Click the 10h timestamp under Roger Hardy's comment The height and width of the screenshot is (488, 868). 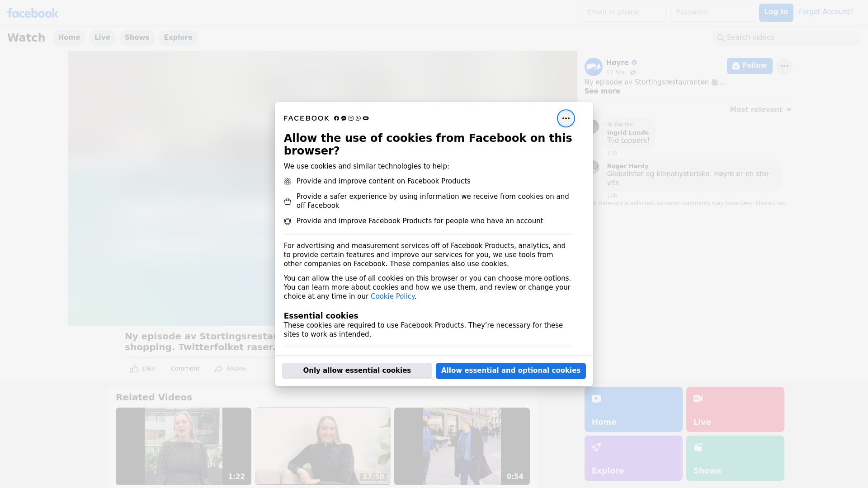click(x=612, y=196)
